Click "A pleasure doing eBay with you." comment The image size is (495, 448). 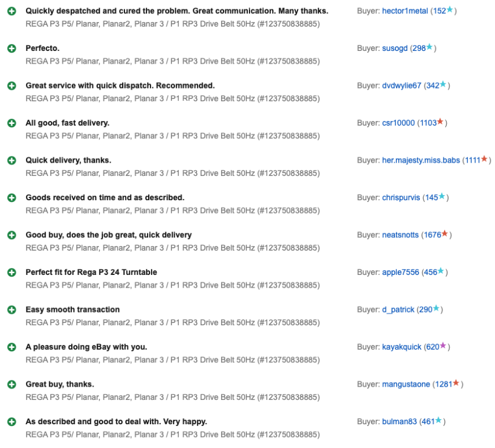pyautogui.click(x=86, y=347)
